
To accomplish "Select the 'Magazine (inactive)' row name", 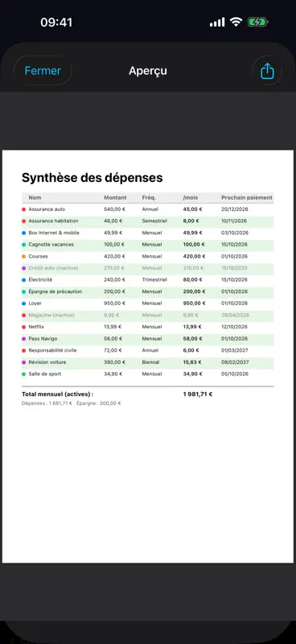I will (51, 315).
